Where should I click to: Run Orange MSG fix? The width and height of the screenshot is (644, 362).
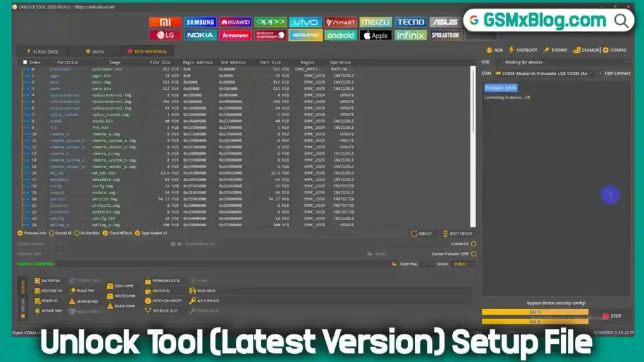point(84,301)
